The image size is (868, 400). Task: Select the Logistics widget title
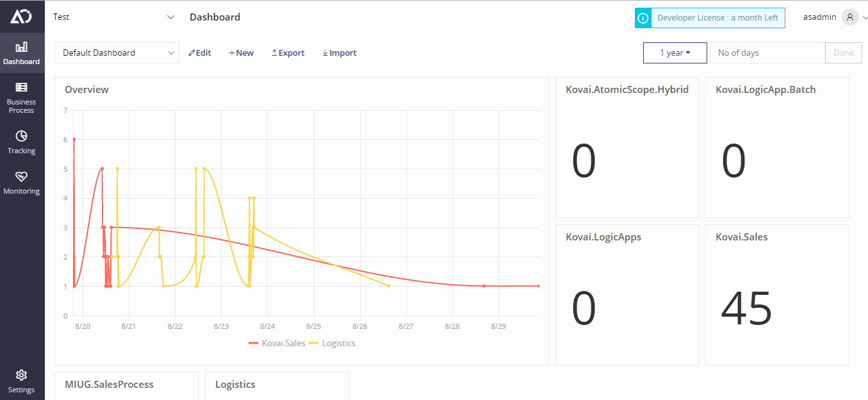(235, 385)
